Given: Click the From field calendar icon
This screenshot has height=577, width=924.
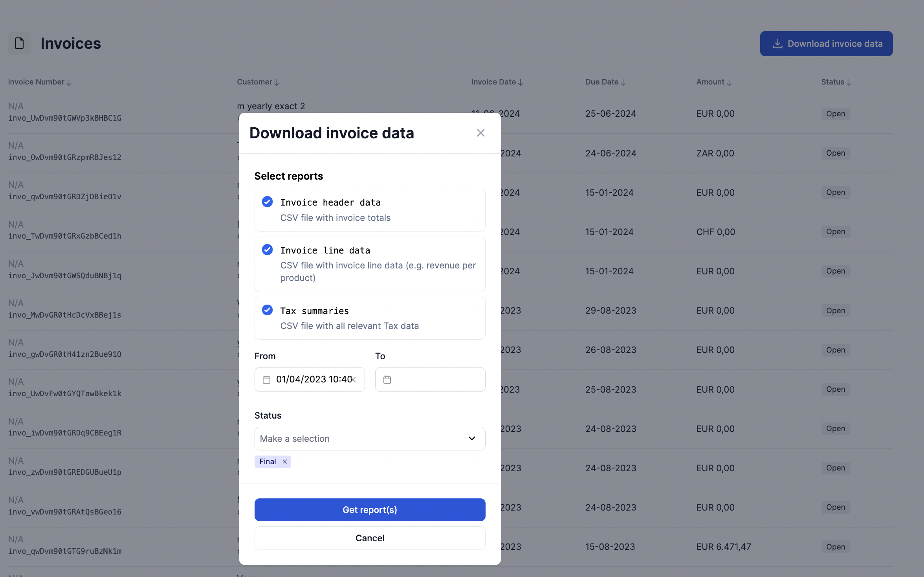Looking at the screenshot, I should pyautogui.click(x=266, y=379).
